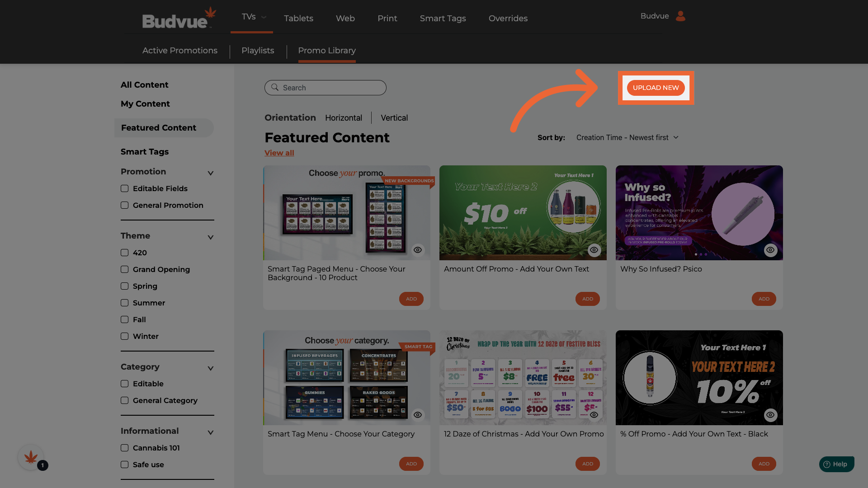Collapse the Theme filter section

[210, 237]
